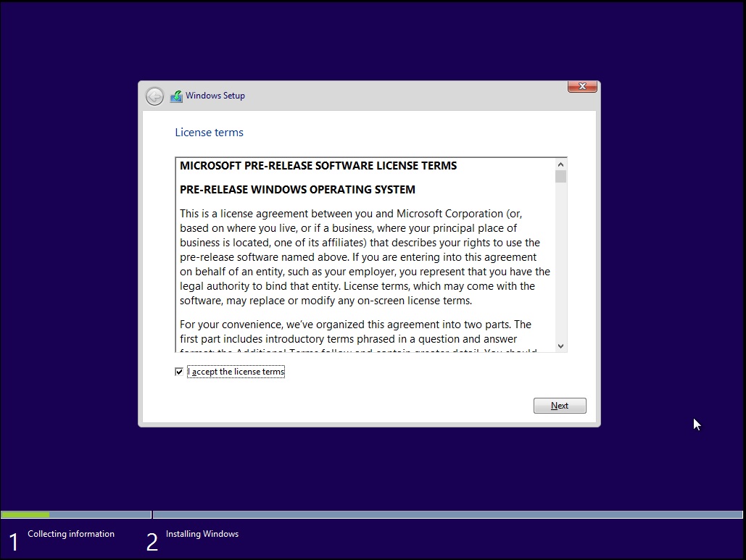746x560 pixels.
Task: Click the scrollbar thumb in license box
Action: click(560, 177)
